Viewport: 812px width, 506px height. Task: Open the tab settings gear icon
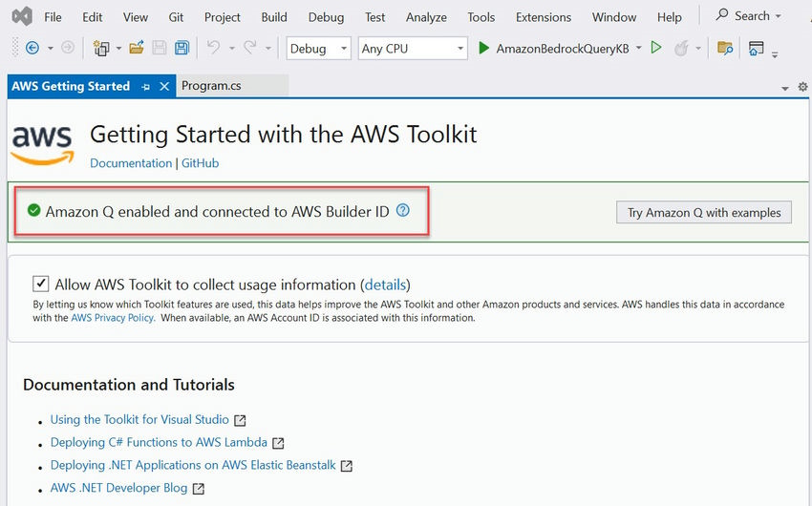(802, 87)
